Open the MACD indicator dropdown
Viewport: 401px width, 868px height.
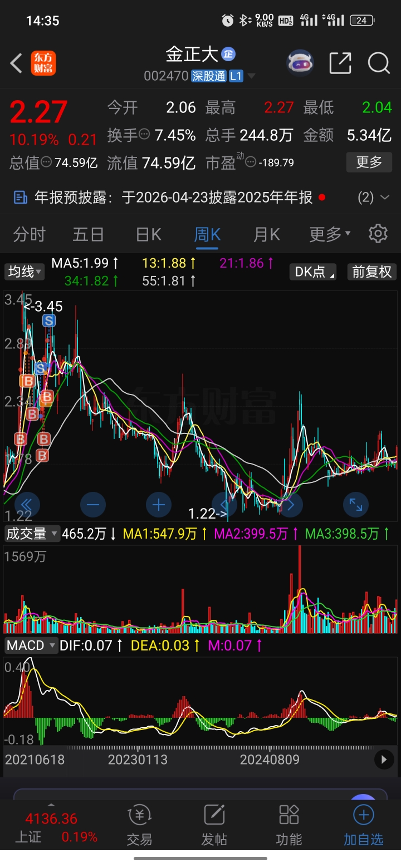point(31,645)
